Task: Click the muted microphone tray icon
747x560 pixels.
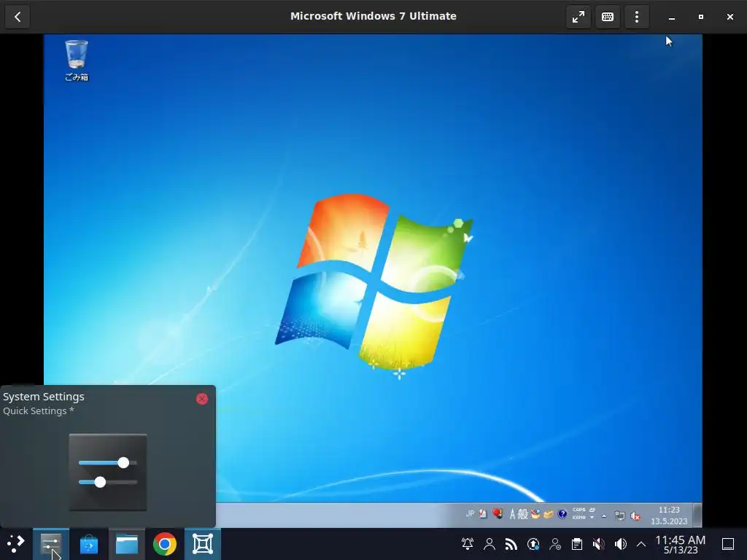Action: (599, 544)
